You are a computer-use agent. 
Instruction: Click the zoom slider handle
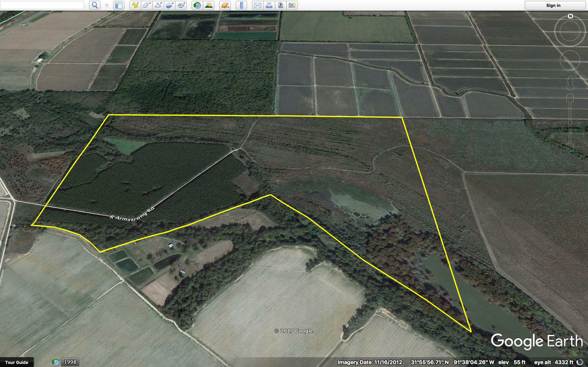click(x=570, y=123)
